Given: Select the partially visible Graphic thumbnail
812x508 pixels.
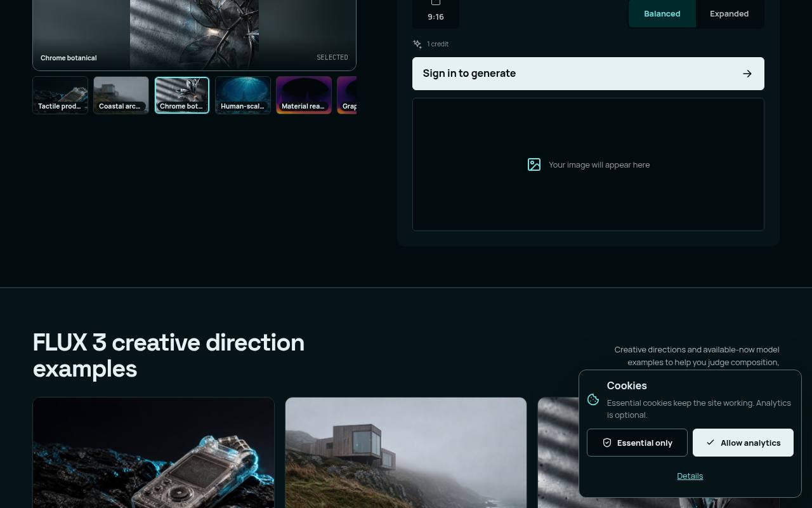Looking at the screenshot, I should click(x=347, y=95).
